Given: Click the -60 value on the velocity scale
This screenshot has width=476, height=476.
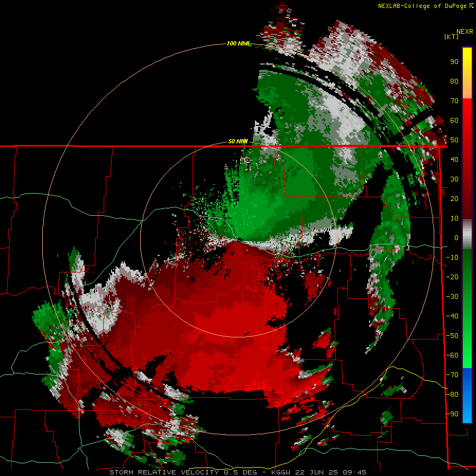Looking at the screenshot, I should 452,355.
